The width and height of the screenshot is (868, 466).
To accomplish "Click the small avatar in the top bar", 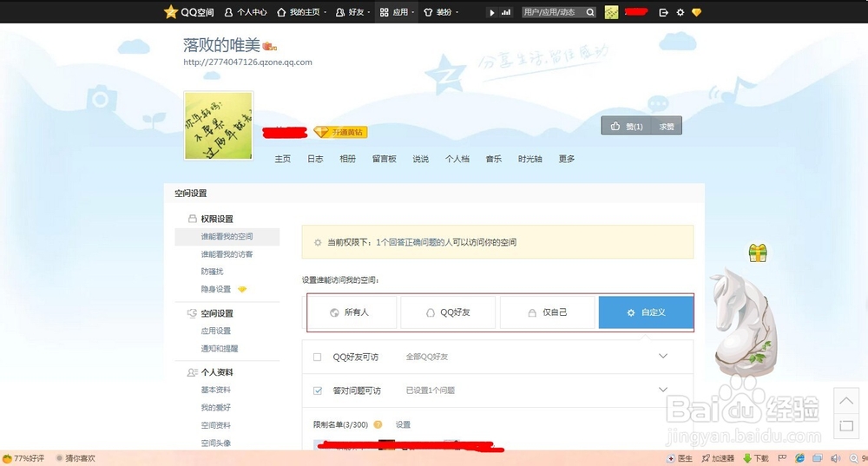I will tap(611, 12).
